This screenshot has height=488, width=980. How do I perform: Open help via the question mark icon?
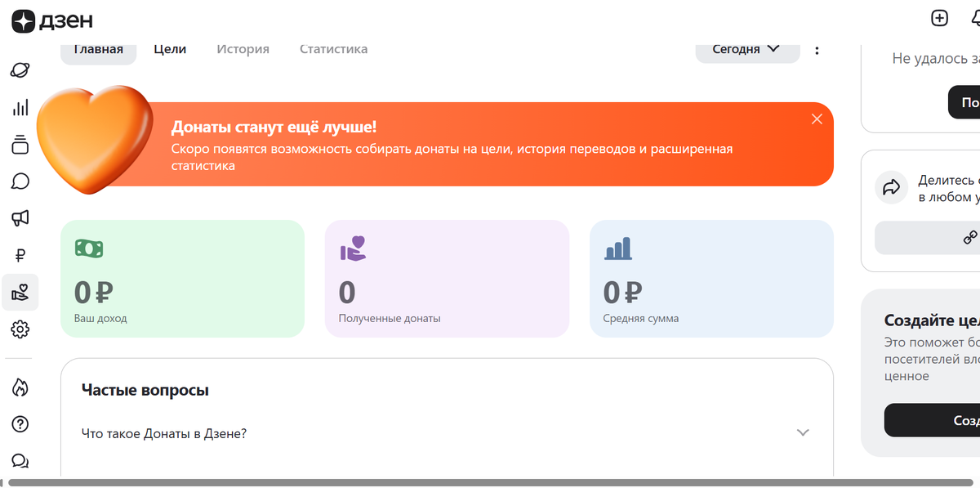click(x=20, y=423)
